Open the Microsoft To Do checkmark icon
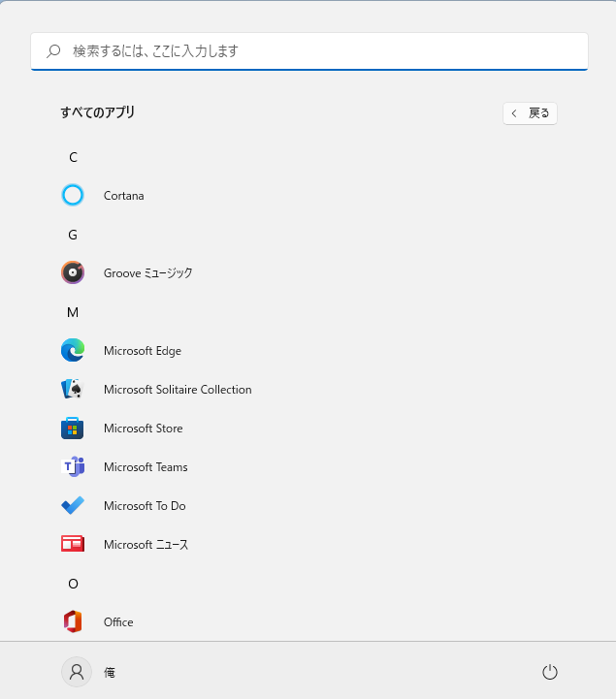 coord(73,505)
